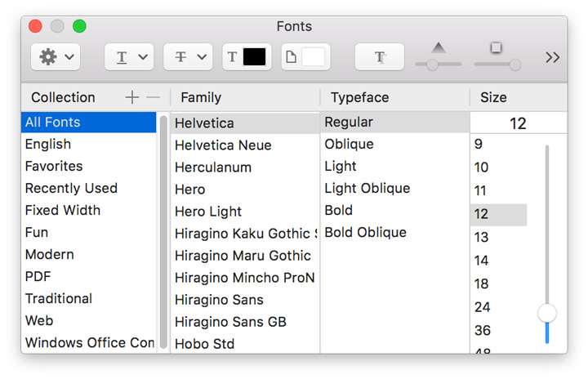Set font size to 18
588x379 pixels.
pyautogui.click(x=499, y=284)
